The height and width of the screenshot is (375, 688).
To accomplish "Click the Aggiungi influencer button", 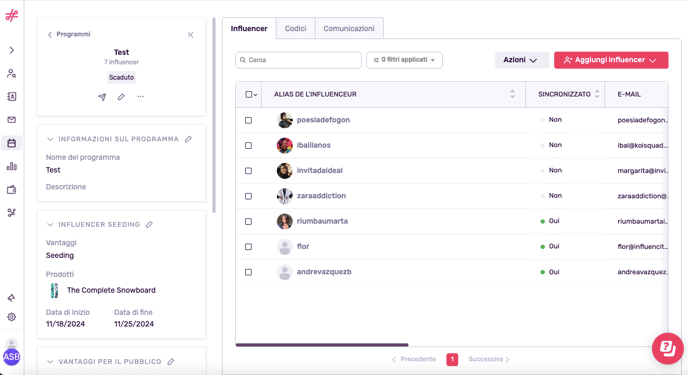I will click(x=611, y=60).
